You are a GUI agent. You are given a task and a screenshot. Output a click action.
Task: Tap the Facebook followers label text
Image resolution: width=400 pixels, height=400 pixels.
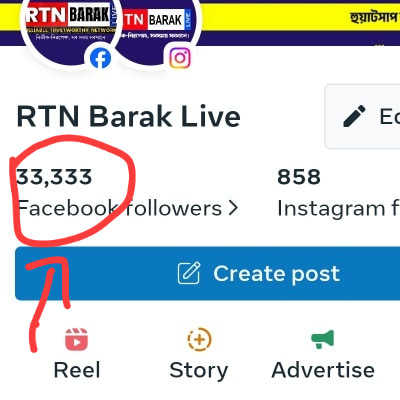coord(119,208)
